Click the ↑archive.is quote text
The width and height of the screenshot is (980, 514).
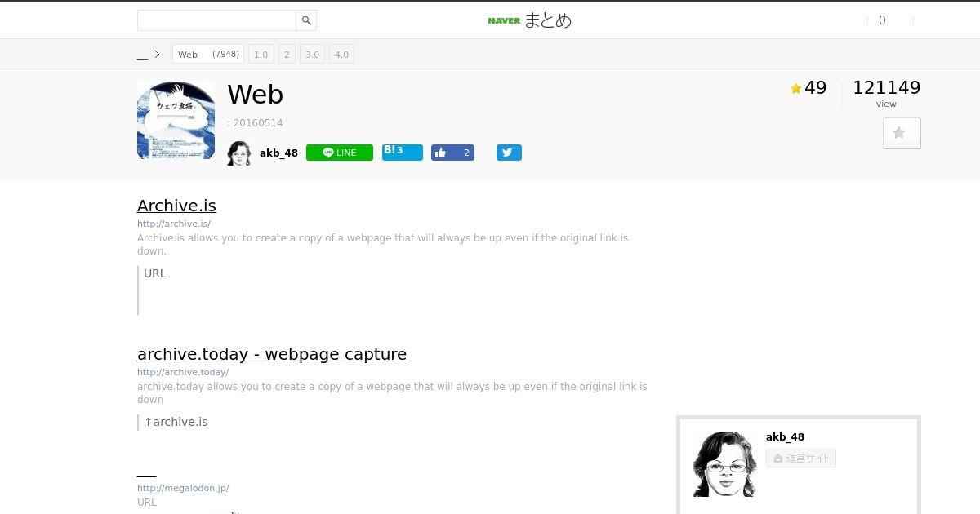click(x=176, y=422)
